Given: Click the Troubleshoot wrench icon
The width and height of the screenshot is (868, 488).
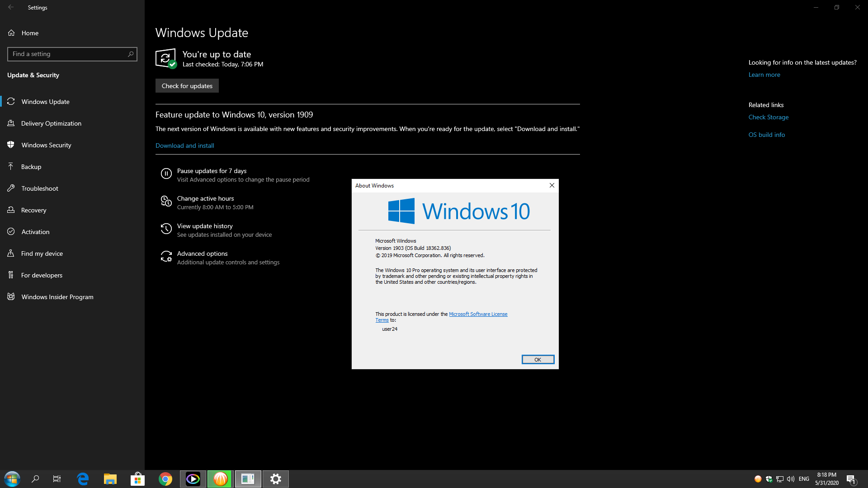Looking at the screenshot, I should [11, 188].
